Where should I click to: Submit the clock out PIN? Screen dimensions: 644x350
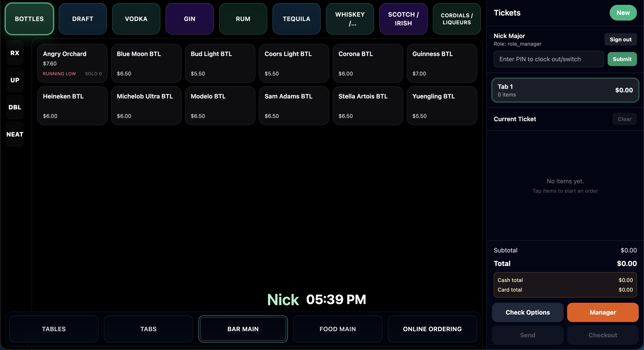pos(622,59)
